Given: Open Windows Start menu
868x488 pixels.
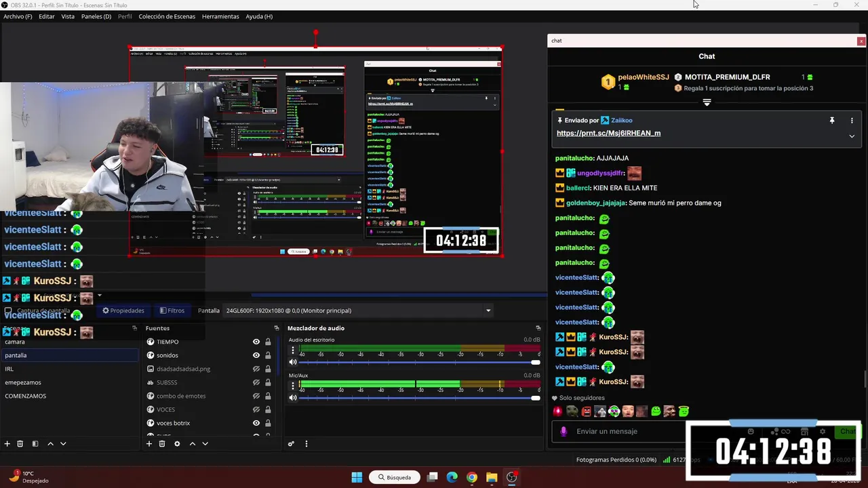Looking at the screenshot, I should click(x=357, y=477).
